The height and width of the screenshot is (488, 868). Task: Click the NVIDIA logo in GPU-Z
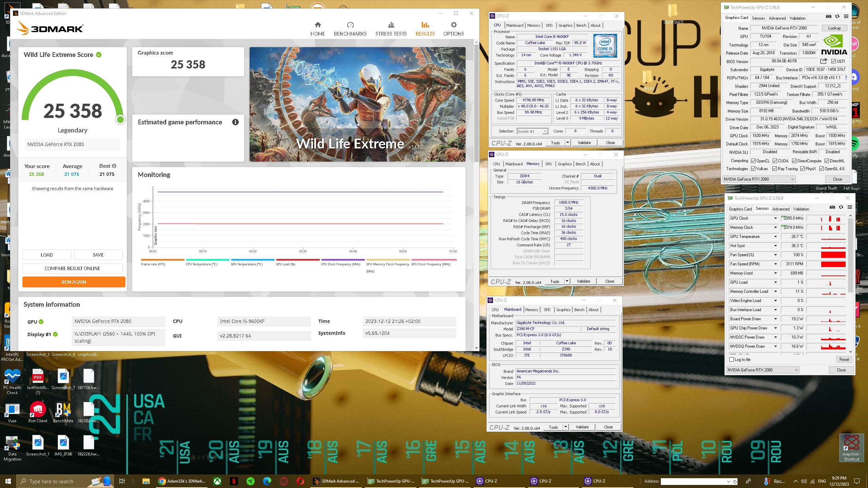(x=834, y=45)
